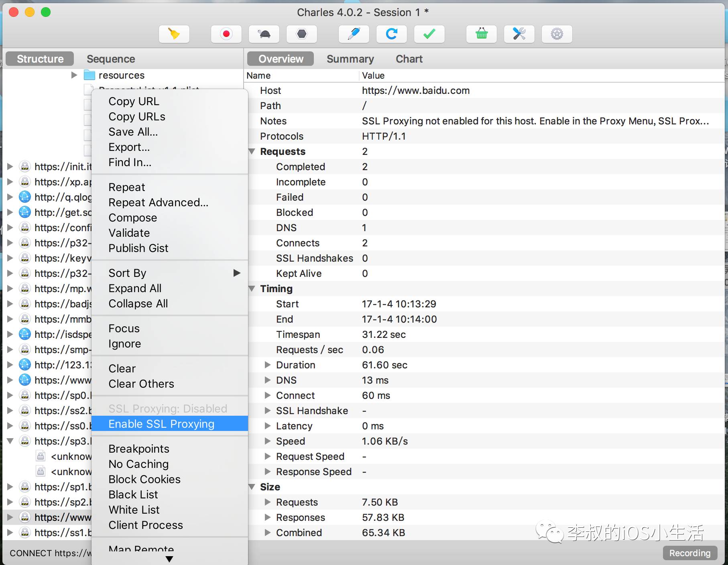Image resolution: width=728 pixels, height=565 pixels.
Task: Choose Client Process menu entry
Action: coord(170,525)
